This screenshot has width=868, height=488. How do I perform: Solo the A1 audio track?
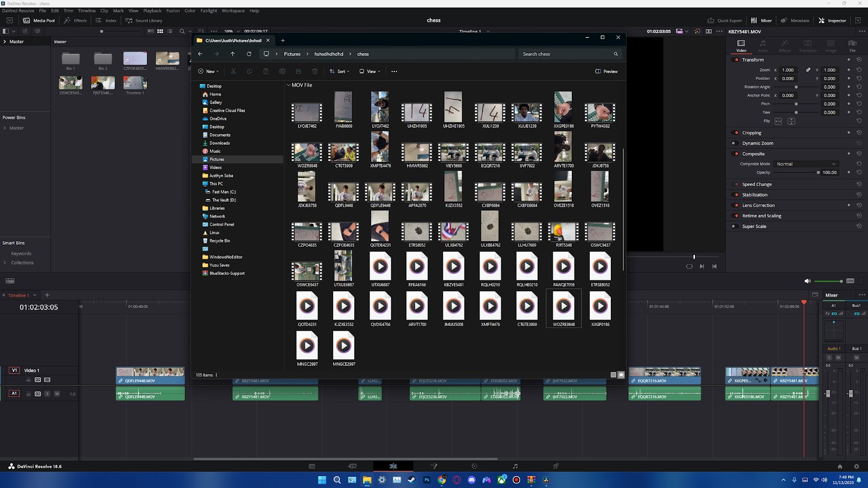pos(47,394)
